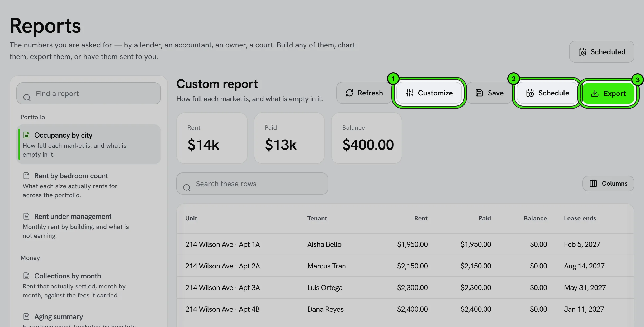Sort by the Paid column header

pos(485,218)
